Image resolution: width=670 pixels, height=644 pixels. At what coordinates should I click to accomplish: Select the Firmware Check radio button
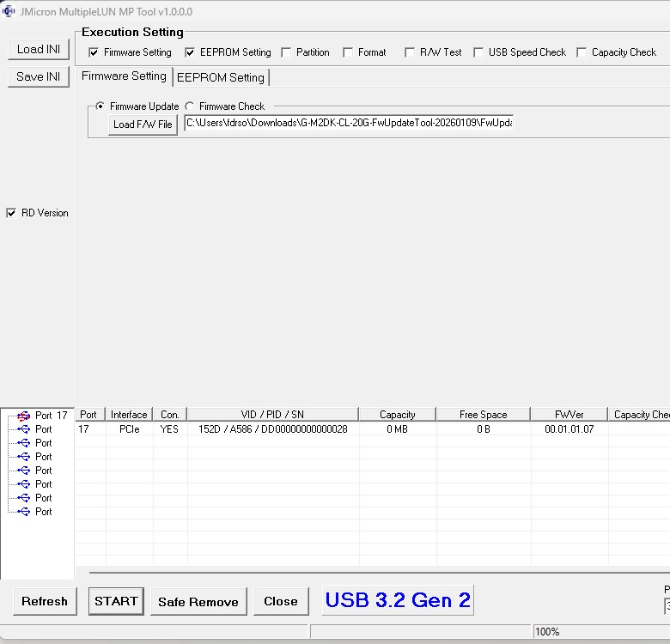click(189, 106)
